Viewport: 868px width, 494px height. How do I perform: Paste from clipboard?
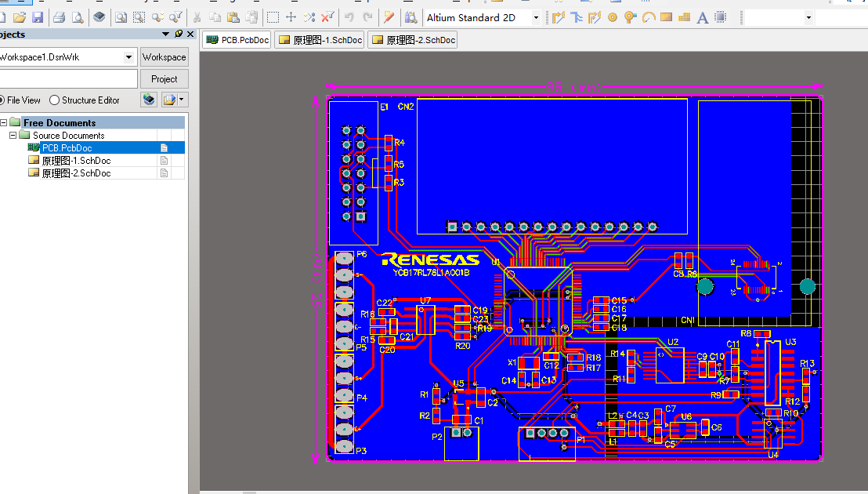(x=233, y=18)
